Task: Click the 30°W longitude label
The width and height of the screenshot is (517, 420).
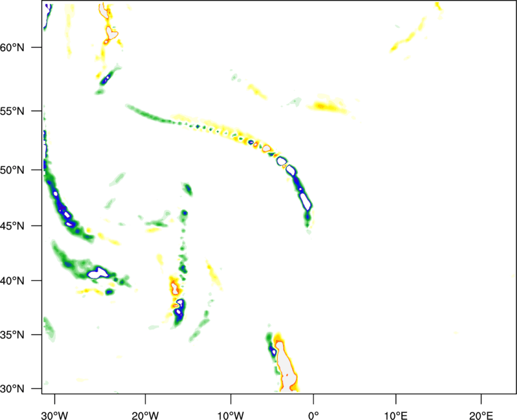Action: point(54,415)
